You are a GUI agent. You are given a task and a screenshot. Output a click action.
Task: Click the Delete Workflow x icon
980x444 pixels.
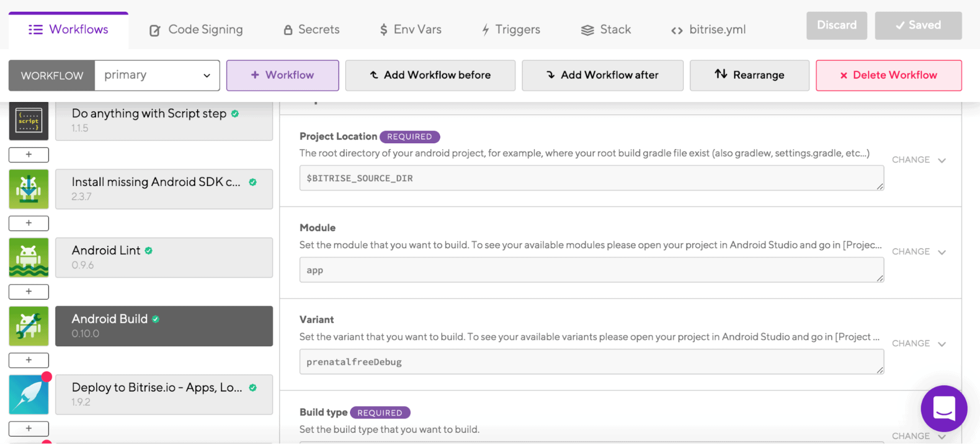844,76
